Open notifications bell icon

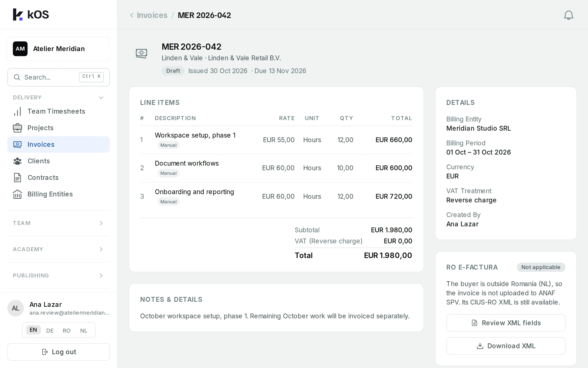[568, 15]
